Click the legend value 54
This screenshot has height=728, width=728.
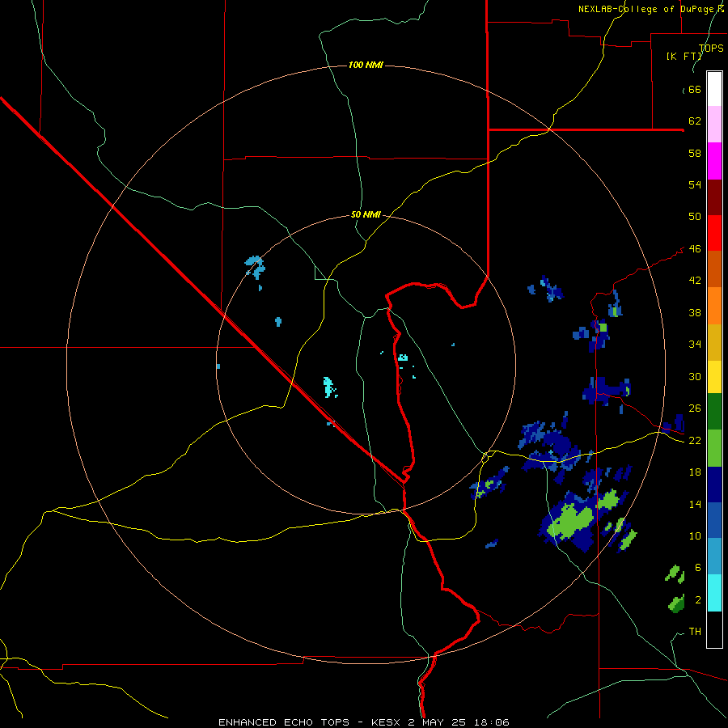tap(695, 184)
